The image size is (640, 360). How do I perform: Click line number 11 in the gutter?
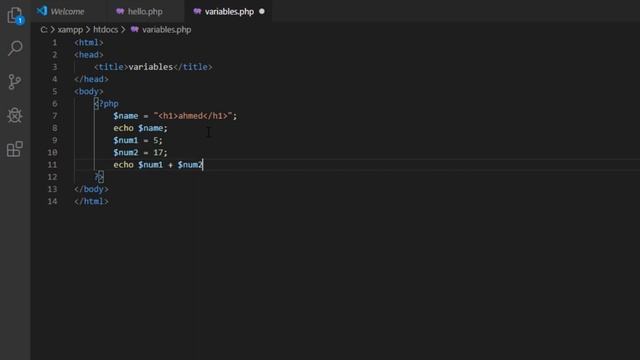pyautogui.click(x=52, y=165)
